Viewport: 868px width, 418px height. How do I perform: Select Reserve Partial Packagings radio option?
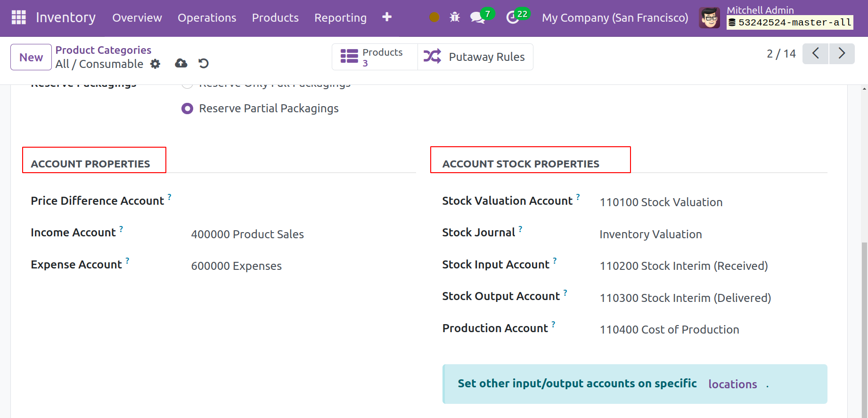188,109
